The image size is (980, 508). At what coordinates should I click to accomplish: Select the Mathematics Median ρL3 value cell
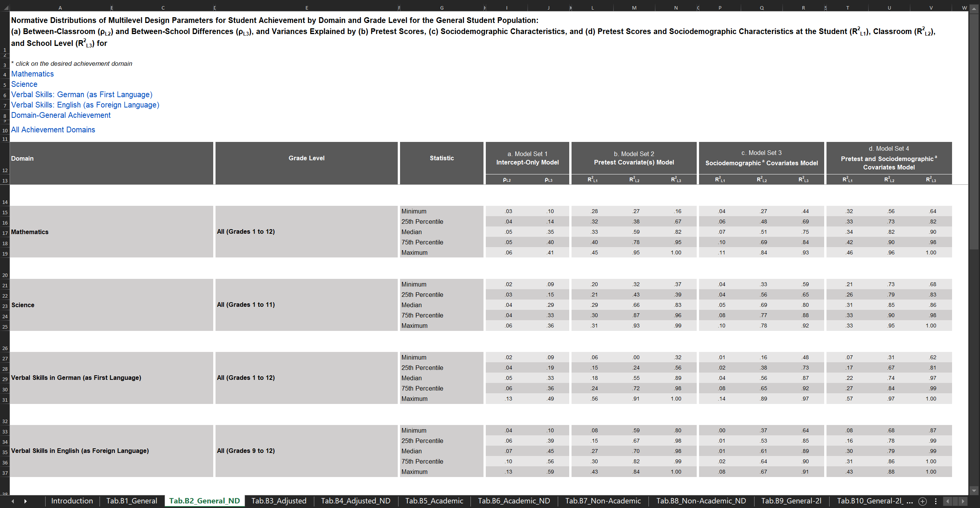[x=549, y=232]
